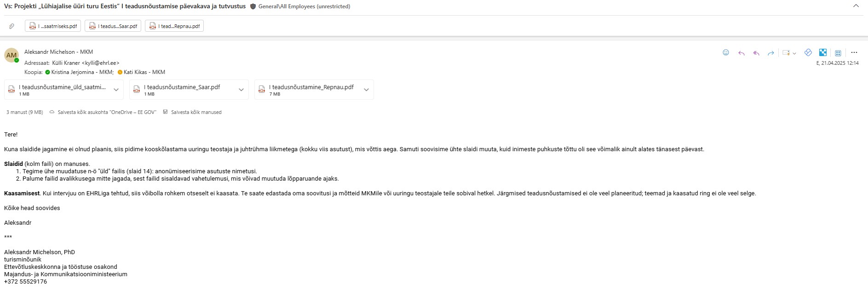Image resolution: width=868 pixels, height=290 pixels.
Task: Click the AM sender avatar
Action: point(11,55)
